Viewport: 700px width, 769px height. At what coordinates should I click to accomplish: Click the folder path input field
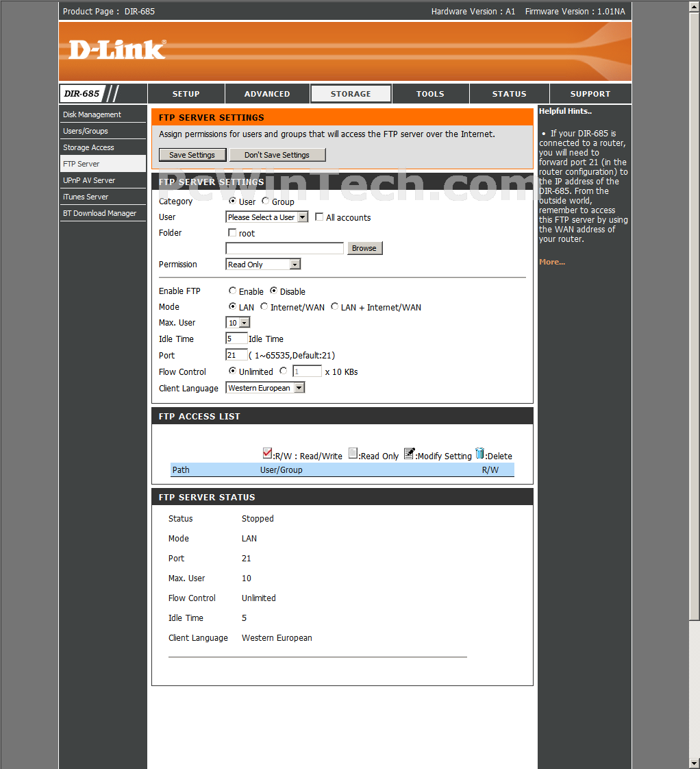click(x=284, y=248)
